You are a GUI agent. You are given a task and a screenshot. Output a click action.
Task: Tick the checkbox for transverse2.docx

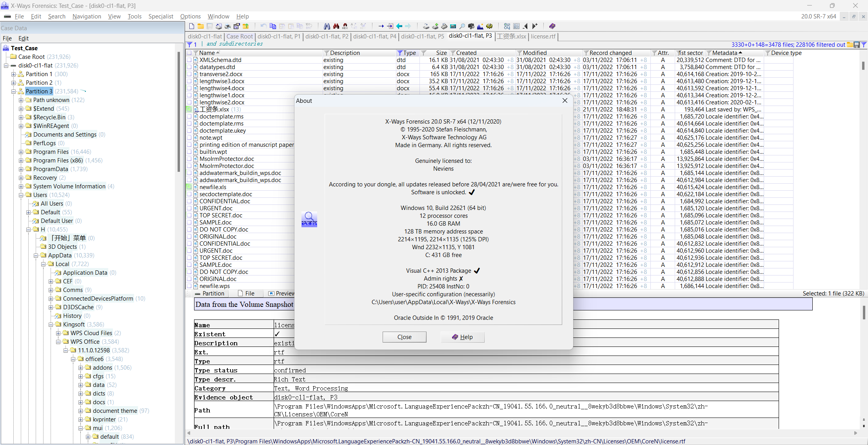click(x=189, y=74)
